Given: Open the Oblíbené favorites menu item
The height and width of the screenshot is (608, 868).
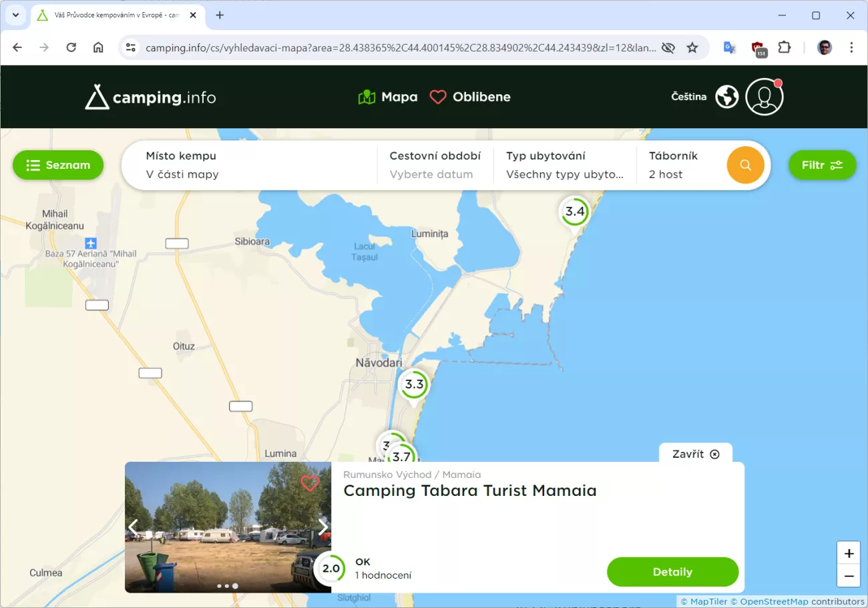Looking at the screenshot, I should [x=470, y=97].
